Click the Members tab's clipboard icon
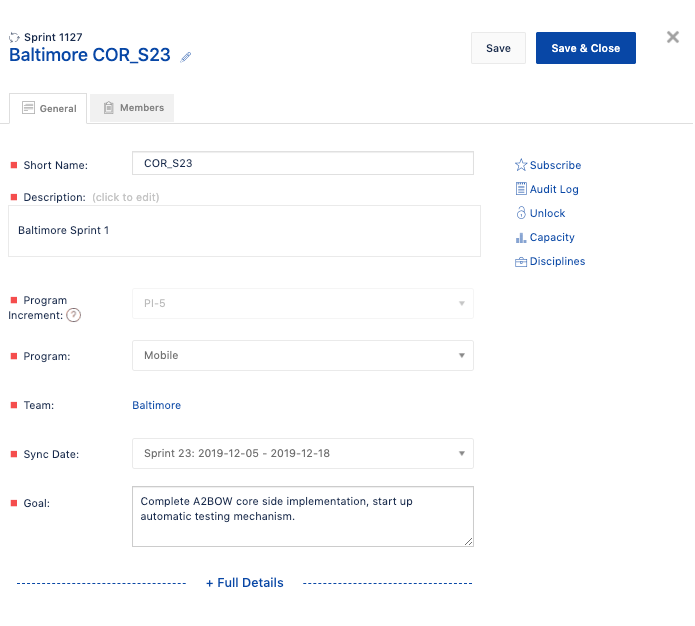The image size is (695, 626). (109, 107)
